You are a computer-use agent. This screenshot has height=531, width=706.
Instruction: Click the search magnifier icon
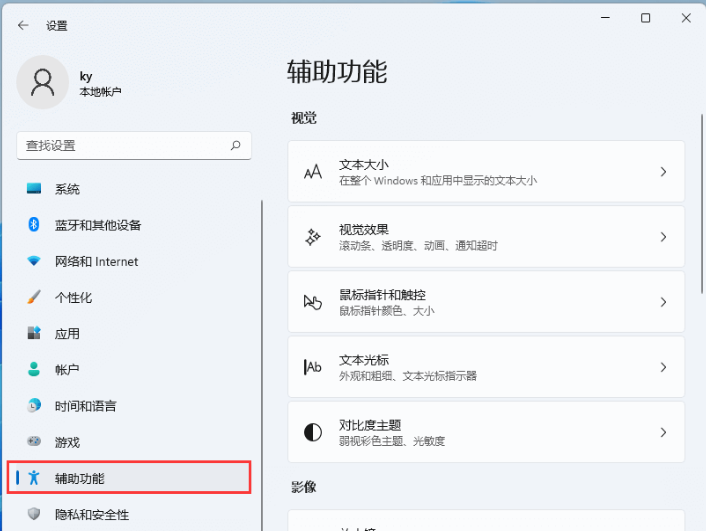click(236, 145)
